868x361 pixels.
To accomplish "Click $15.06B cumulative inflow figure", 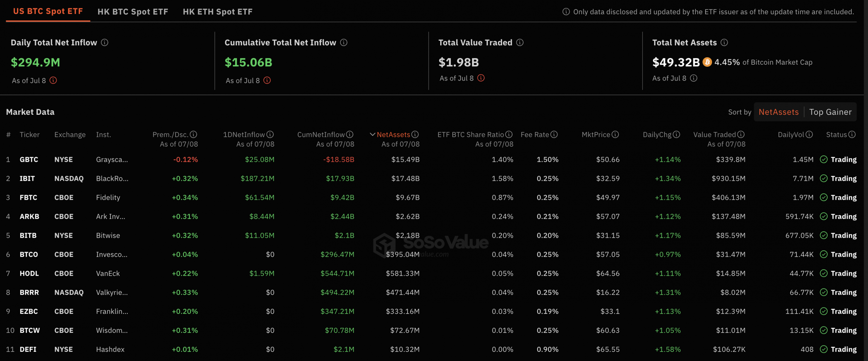I will pyautogui.click(x=249, y=62).
